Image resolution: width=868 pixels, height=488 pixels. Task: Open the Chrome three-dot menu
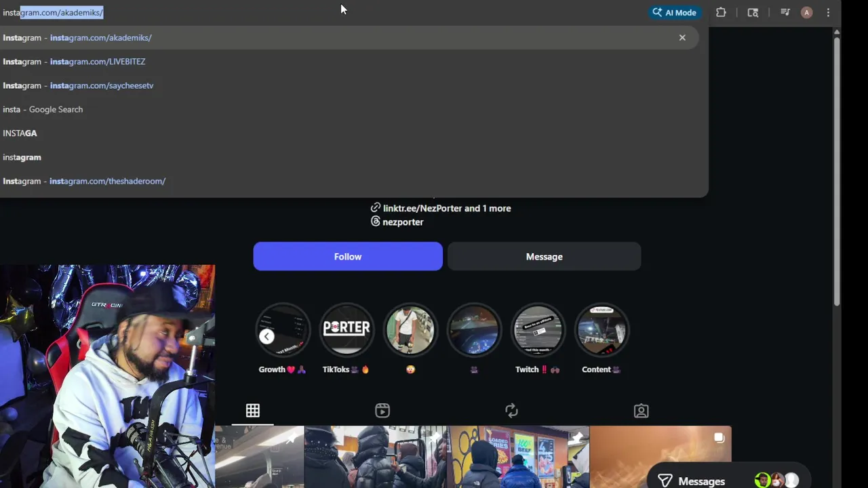tap(828, 12)
